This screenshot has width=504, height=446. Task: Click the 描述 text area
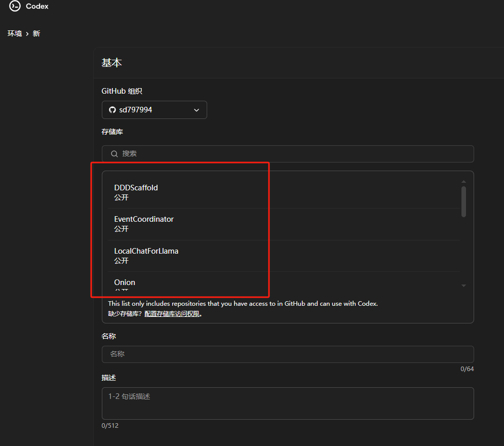[287, 403]
